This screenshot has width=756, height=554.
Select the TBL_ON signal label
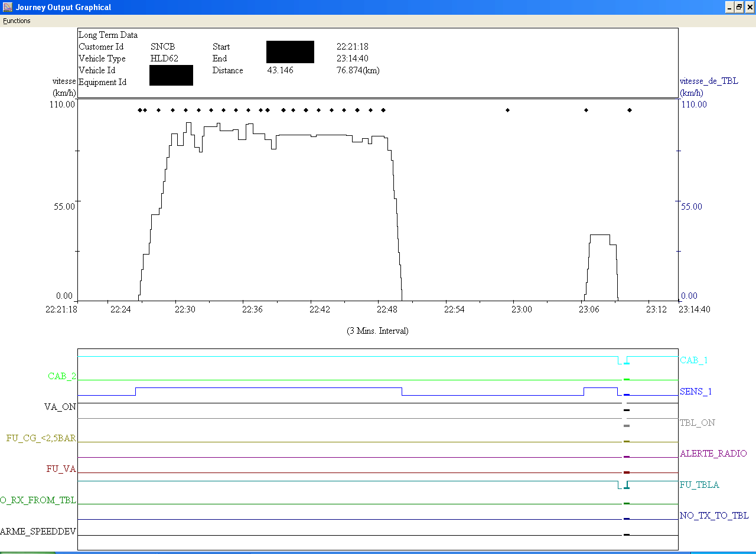(x=697, y=423)
